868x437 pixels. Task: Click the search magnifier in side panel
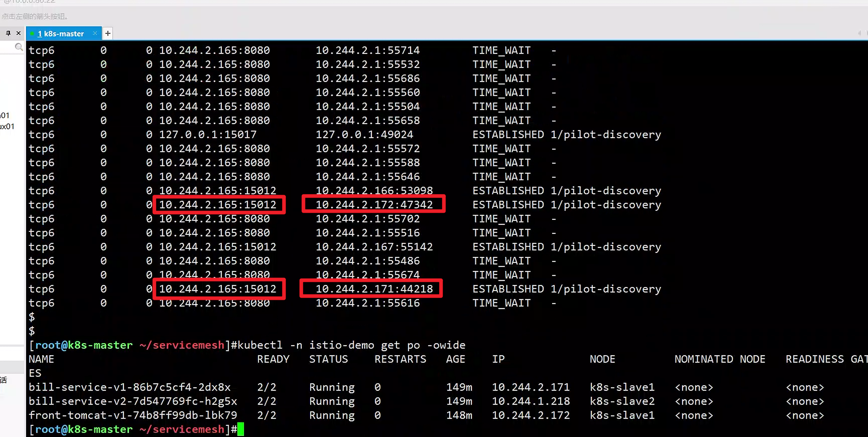(x=19, y=47)
